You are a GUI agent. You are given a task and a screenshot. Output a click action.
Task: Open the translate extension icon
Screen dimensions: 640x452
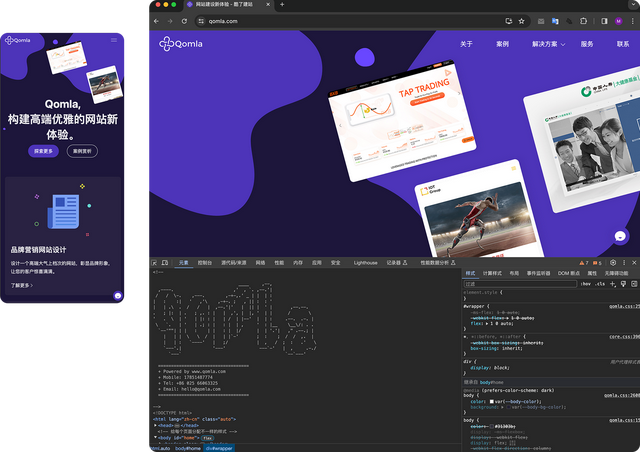[x=555, y=21]
